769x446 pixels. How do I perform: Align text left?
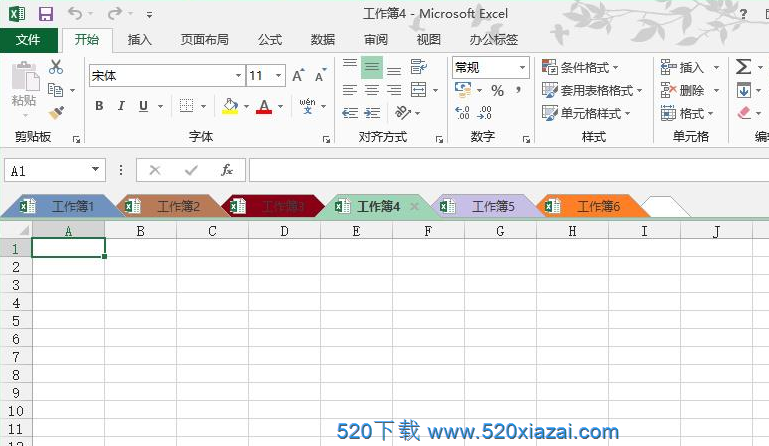pyautogui.click(x=350, y=90)
